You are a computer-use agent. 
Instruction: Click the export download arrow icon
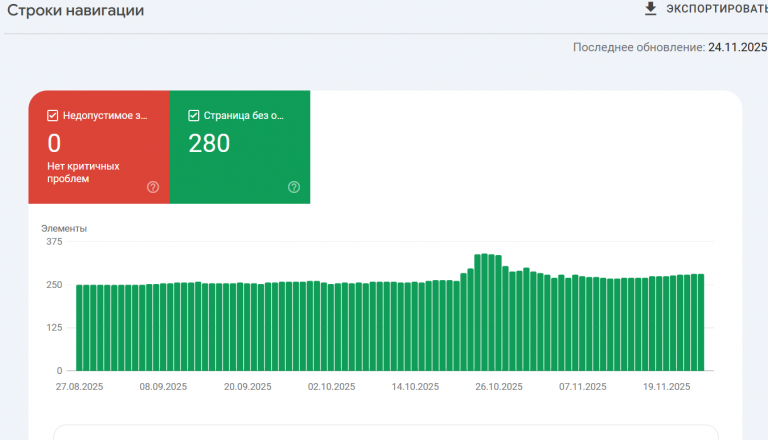click(650, 9)
